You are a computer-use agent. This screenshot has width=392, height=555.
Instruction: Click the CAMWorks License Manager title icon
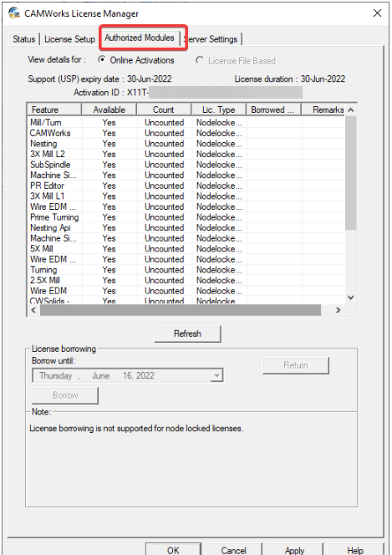pyautogui.click(x=14, y=13)
